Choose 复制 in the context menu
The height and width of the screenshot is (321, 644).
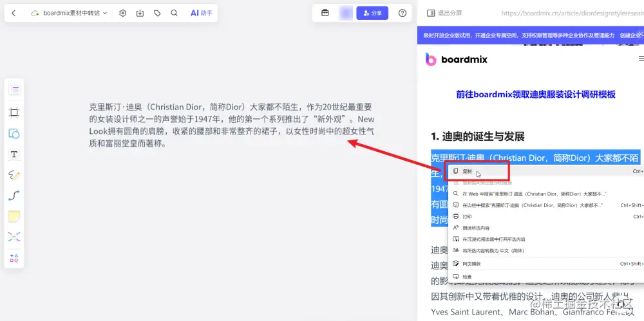coord(546,171)
